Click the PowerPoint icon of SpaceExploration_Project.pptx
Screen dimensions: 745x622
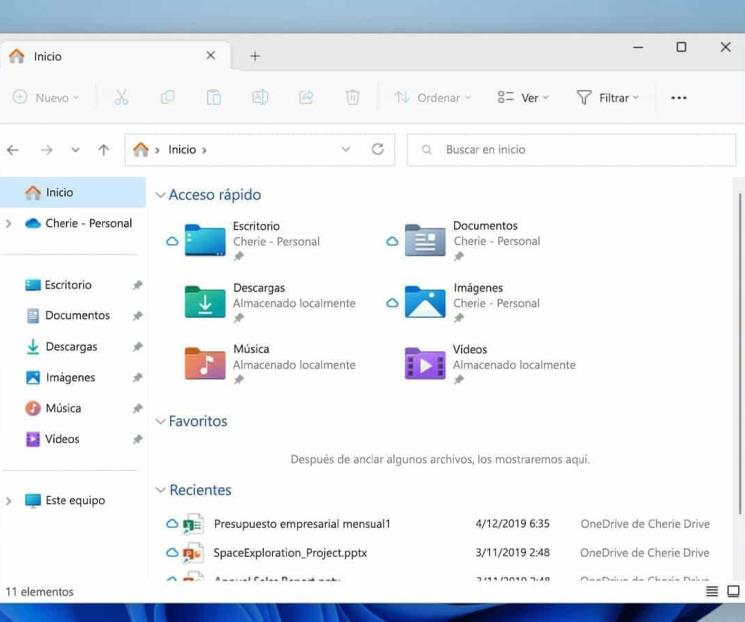point(193,553)
